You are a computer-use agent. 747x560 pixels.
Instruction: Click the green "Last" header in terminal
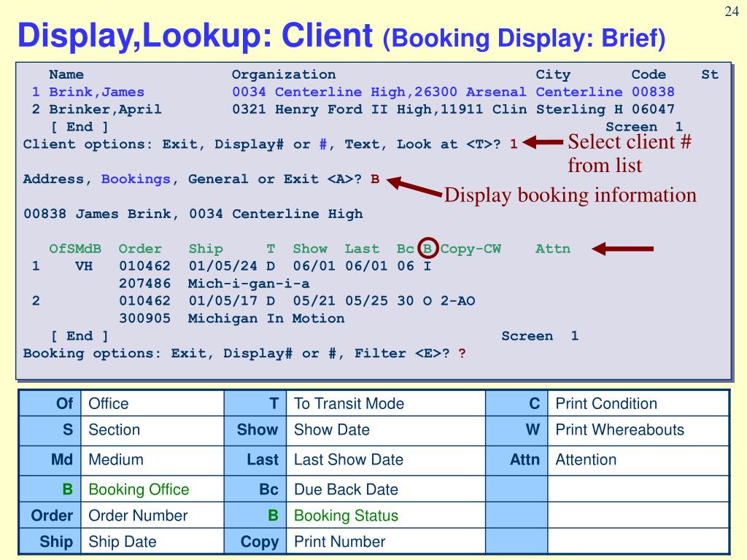[x=362, y=249]
